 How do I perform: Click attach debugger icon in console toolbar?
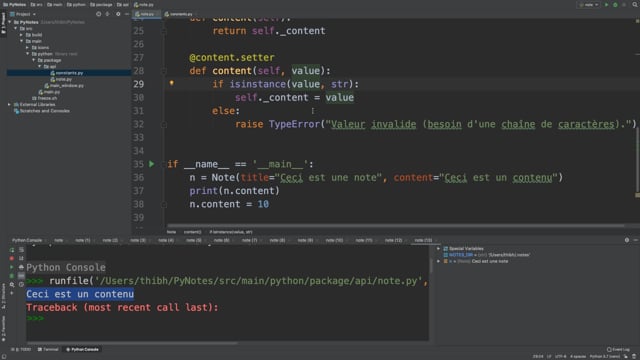(12, 276)
